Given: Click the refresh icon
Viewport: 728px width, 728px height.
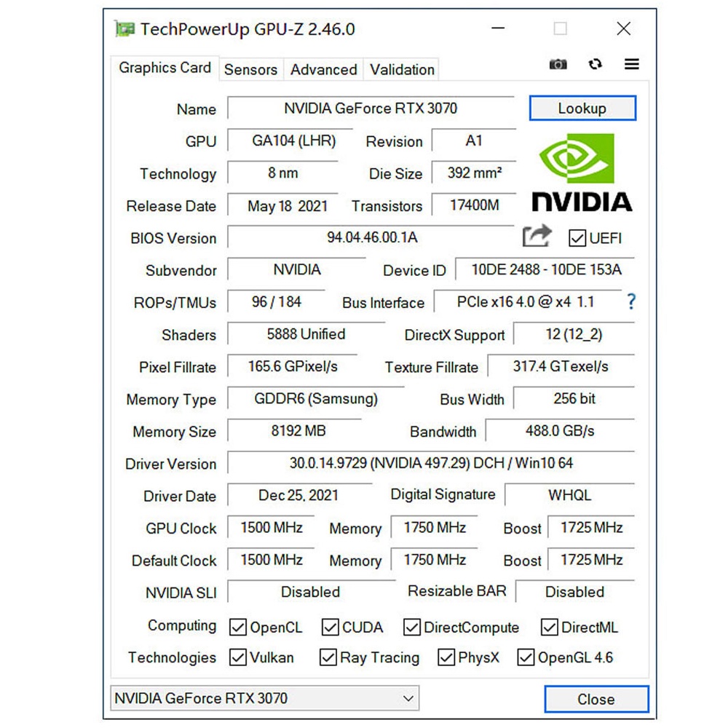Looking at the screenshot, I should coord(596,64).
